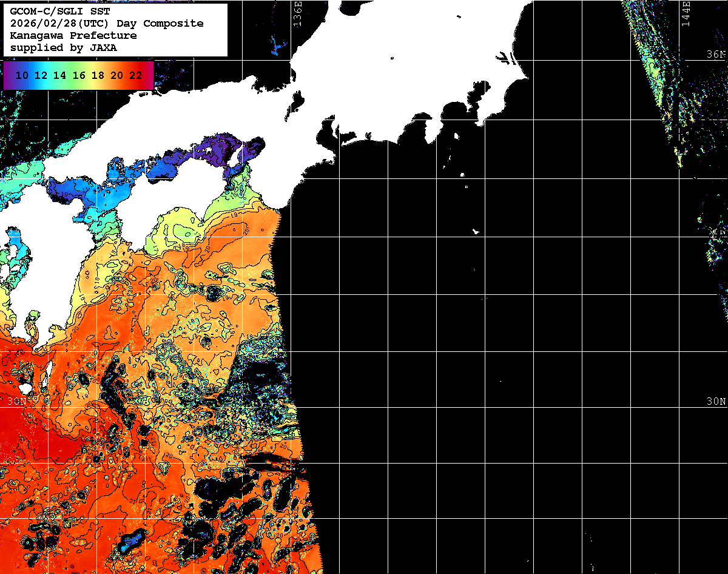
Task: Click the GCOM-C/SGLI SST title text
Action: click(x=56, y=12)
